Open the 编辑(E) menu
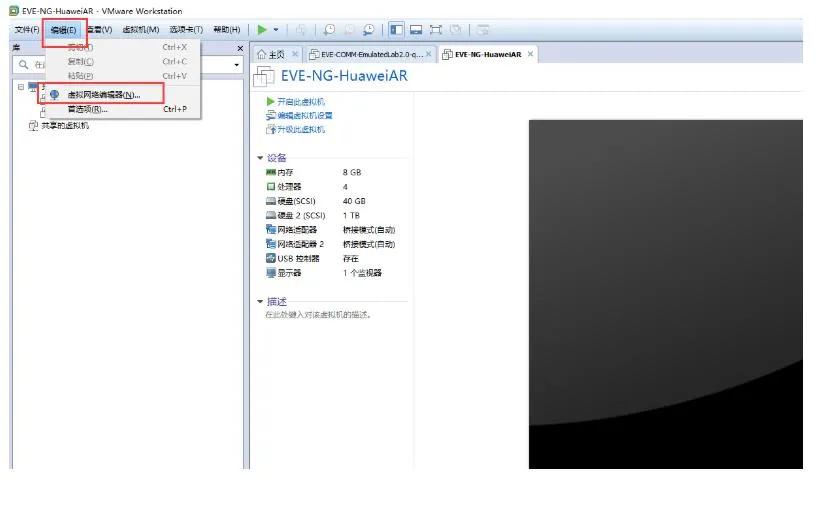Image resolution: width=820 pixels, height=507 pixels. point(63,30)
